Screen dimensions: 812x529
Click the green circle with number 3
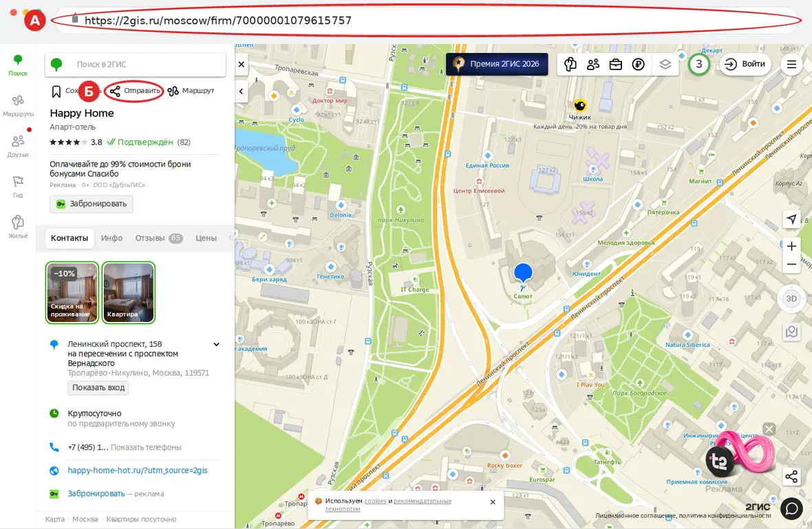699,64
